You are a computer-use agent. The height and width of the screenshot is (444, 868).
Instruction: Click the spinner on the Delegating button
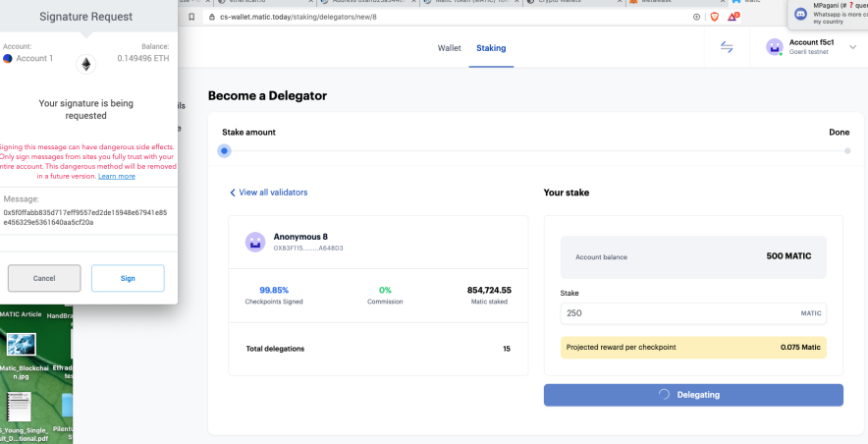(665, 395)
